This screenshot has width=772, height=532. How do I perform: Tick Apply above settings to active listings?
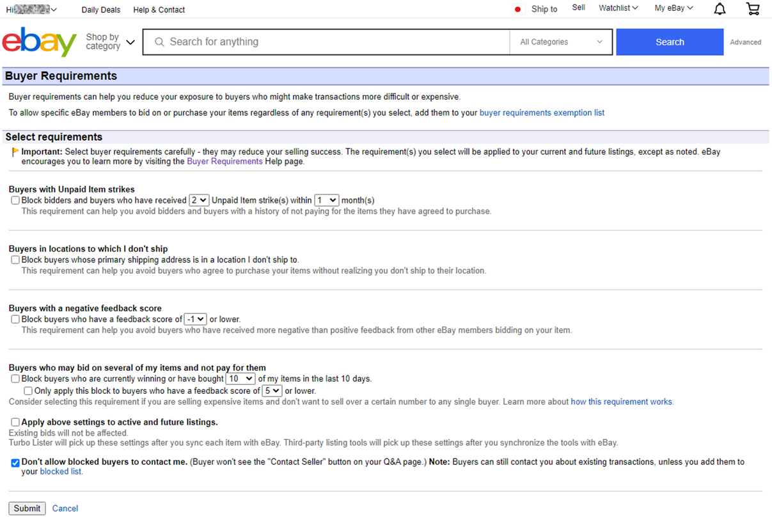click(x=15, y=422)
